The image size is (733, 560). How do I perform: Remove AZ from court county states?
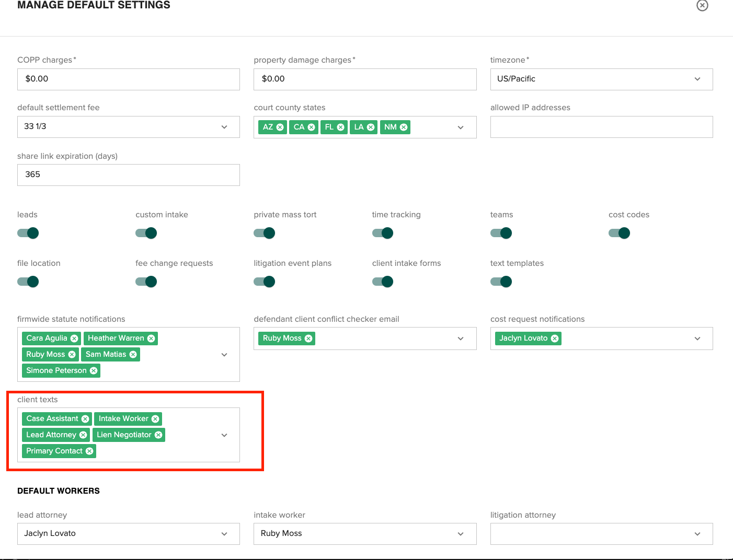click(280, 127)
